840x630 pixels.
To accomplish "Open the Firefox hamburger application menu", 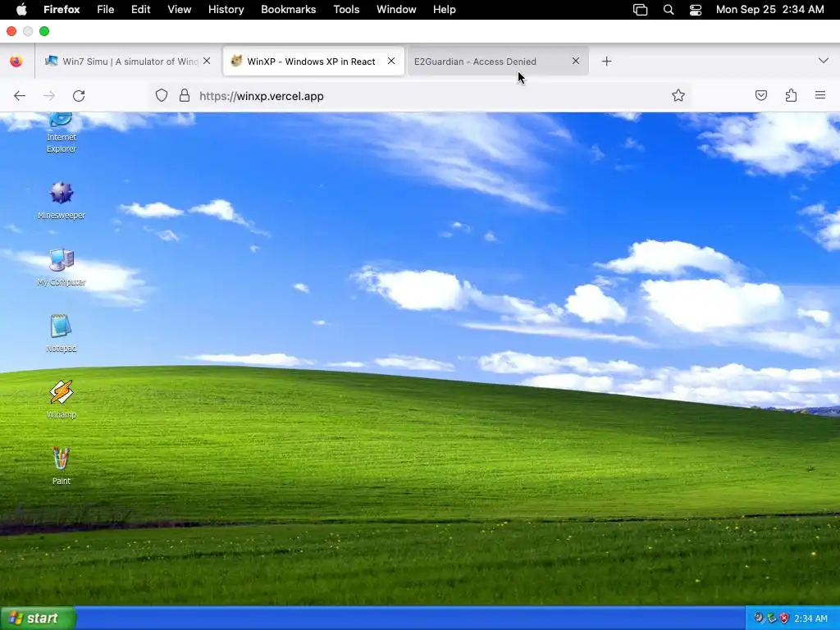I will [x=820, y=95].
